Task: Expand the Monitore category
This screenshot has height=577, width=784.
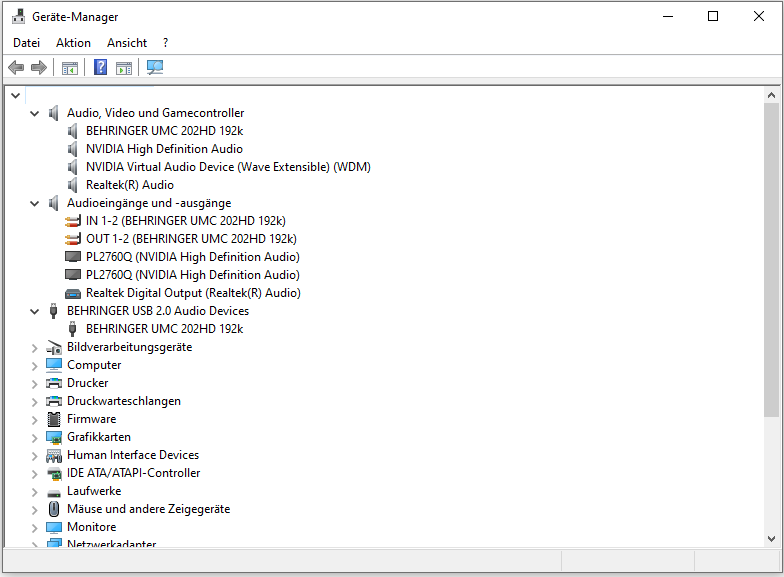Action: (34, 528)
